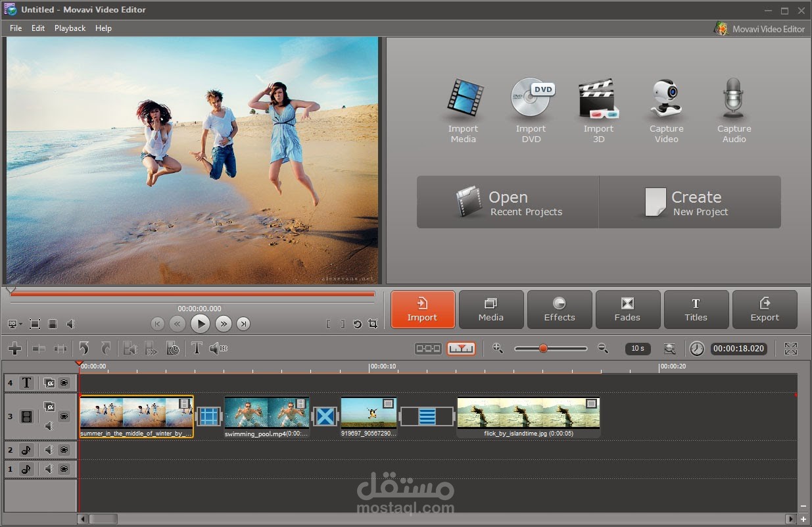The height and width of the screenshot is (527, 812).
Task: Click the zoom-out magnifier on timeline
Action: 603,349
